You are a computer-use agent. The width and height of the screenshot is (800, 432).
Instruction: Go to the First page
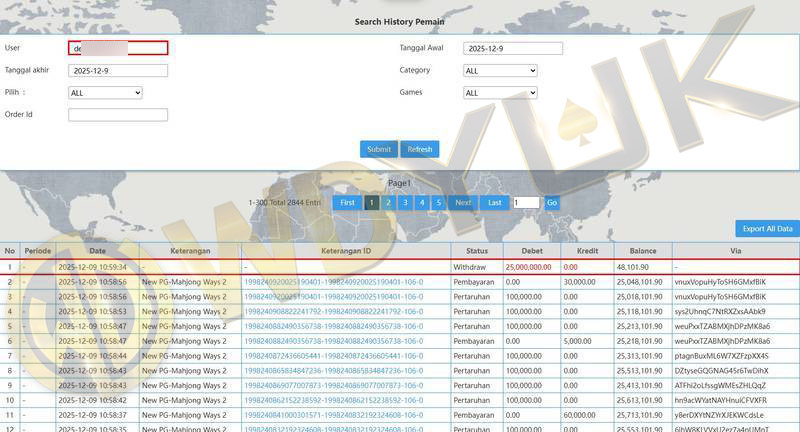[347, 203]
